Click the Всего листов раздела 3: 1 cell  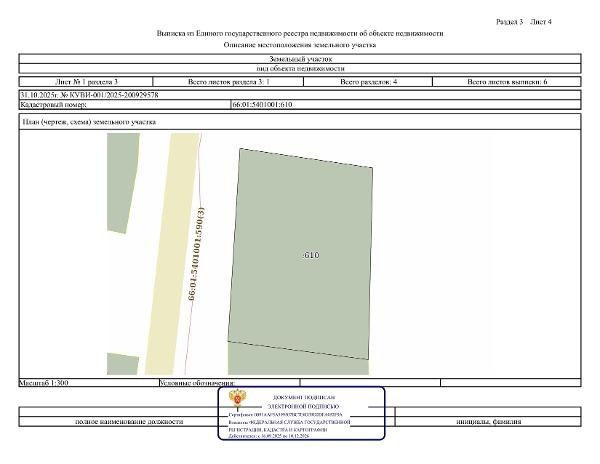coord(228,82)
